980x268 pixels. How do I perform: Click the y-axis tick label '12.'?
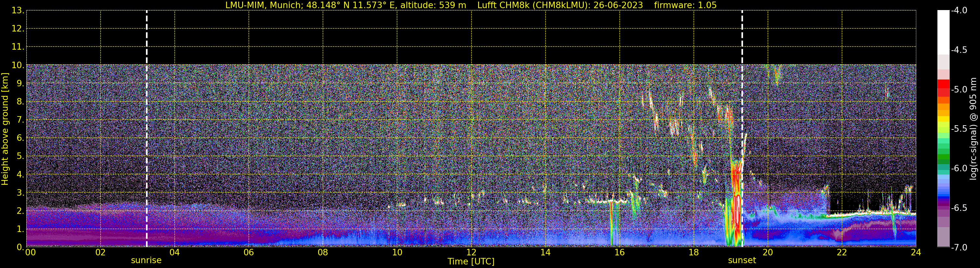(x=18, y=29)
